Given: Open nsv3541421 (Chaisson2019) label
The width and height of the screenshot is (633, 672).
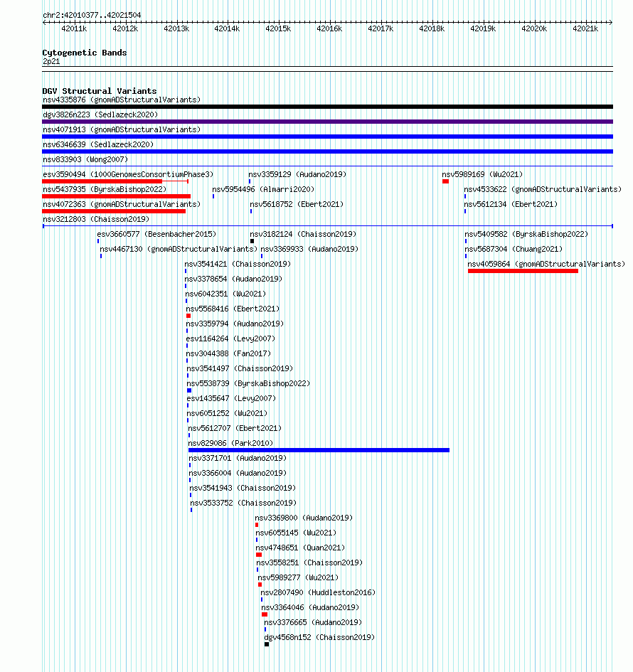Looking at the screenshot, I should 238,264.
